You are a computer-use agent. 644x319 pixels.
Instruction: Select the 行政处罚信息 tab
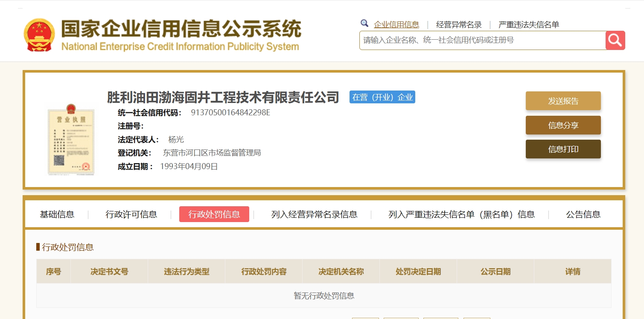click(214, 214)
